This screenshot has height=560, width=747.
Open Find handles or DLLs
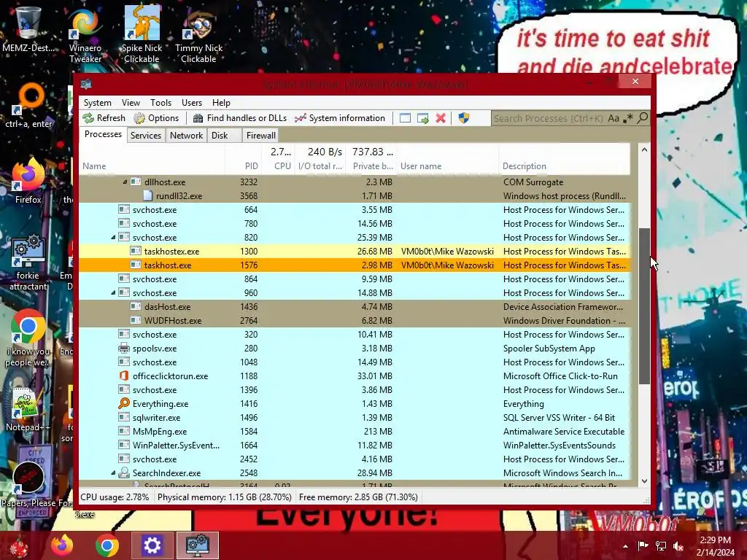coord(239,118)
